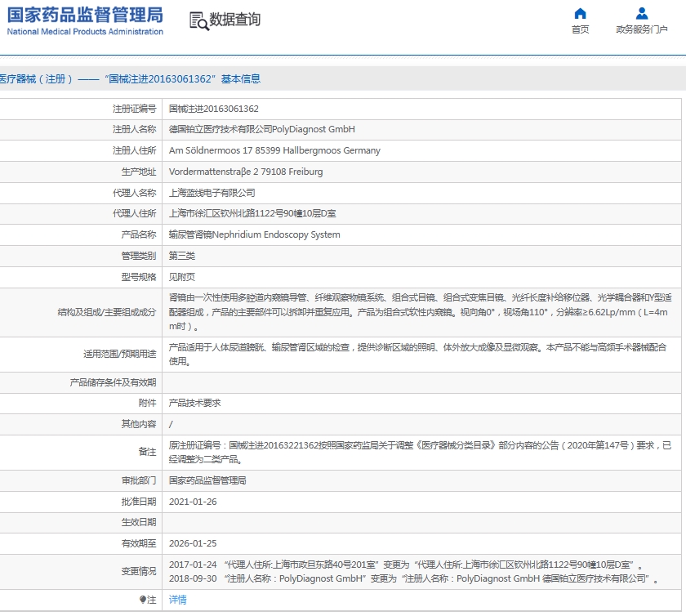Click the 管理类别 row label
The image size is (686, 616).
tap(139, 255)
